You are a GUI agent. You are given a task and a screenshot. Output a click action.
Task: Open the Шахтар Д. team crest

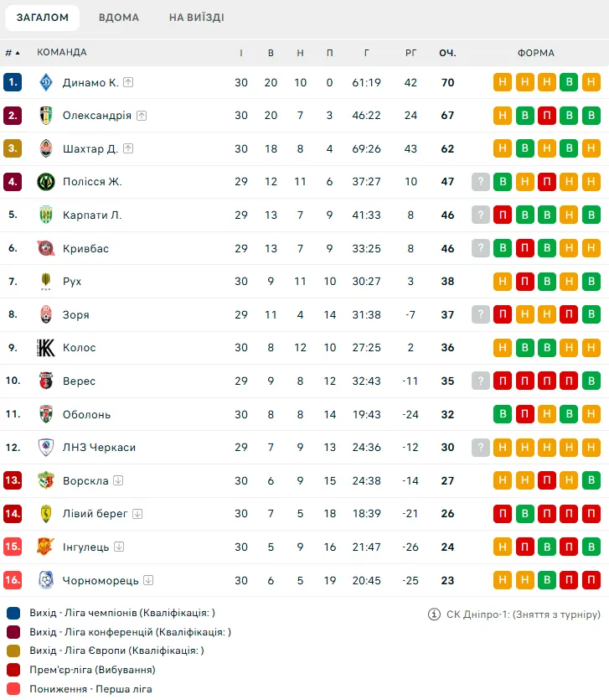(x=46, y=148)
